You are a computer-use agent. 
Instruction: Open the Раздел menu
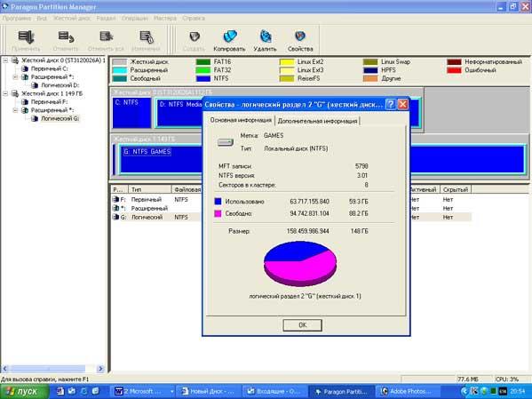106,19
